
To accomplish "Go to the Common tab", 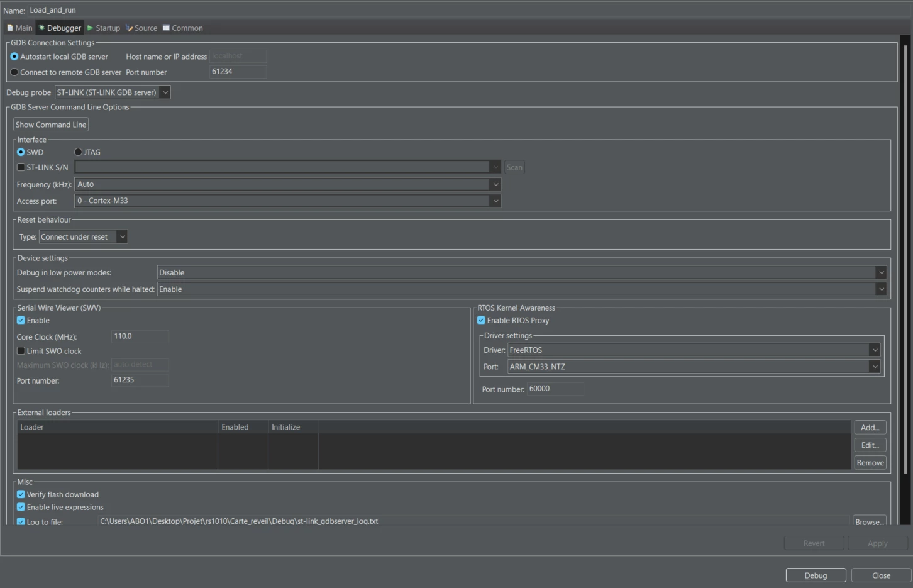I will pyautogui.click(x=183, y=28).
